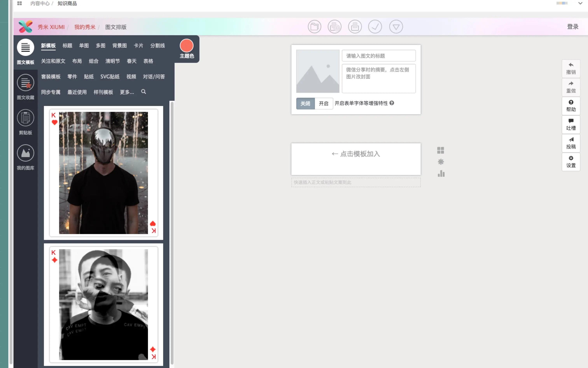
Task: Select the 背景图 template tab
Action: (x=119, y=46)
